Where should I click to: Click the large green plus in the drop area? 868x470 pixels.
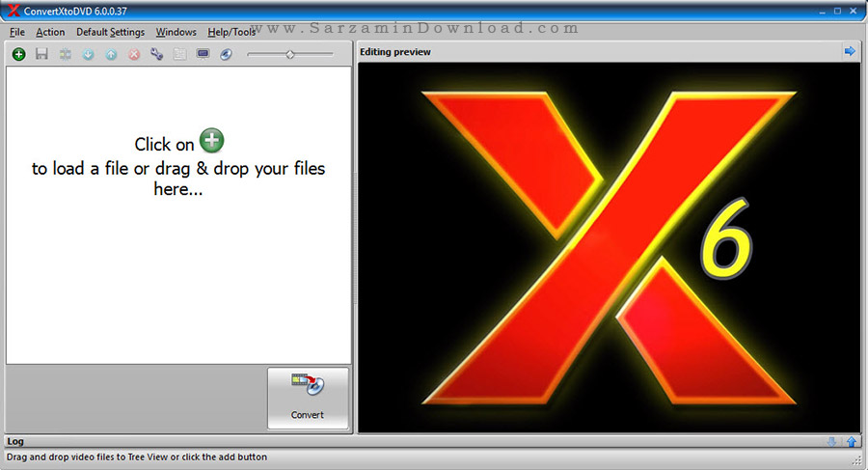(212, 140)
